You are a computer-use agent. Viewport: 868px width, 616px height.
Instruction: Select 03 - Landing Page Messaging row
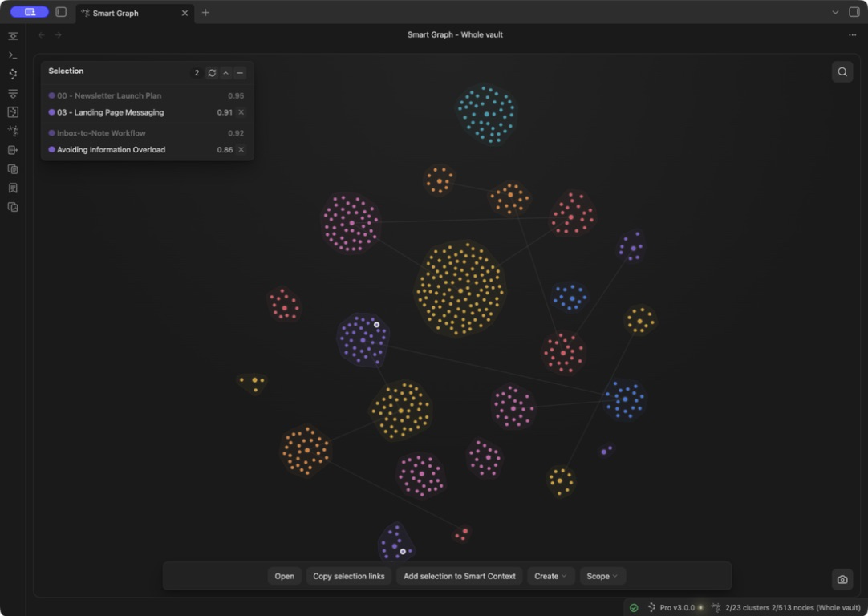click(x=148, y=112)
